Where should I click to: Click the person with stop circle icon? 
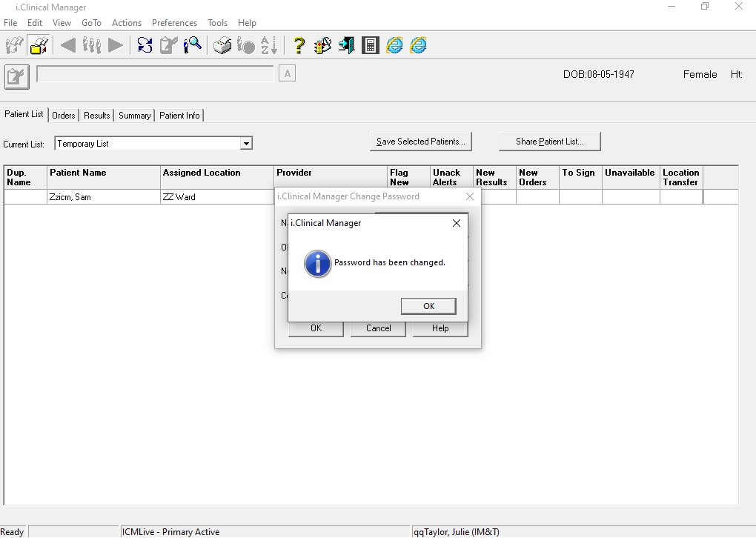pyautogui.click(x=246, y=45)
